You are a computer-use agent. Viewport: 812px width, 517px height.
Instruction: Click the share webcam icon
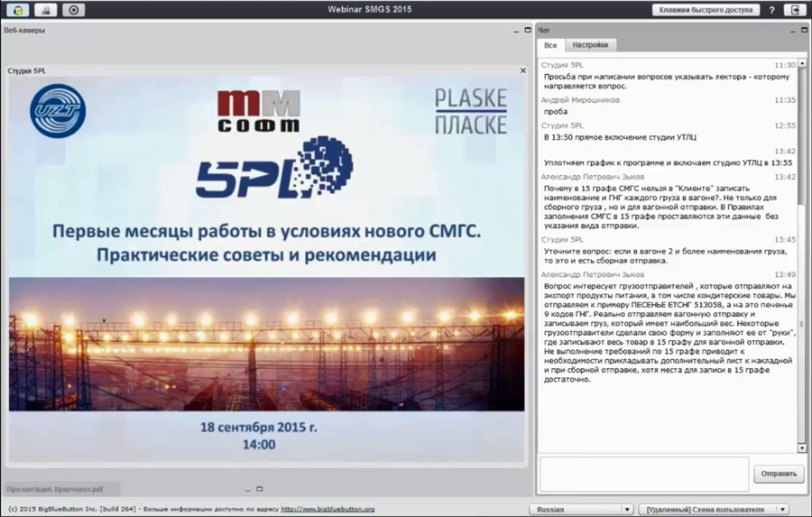point(45,10)
